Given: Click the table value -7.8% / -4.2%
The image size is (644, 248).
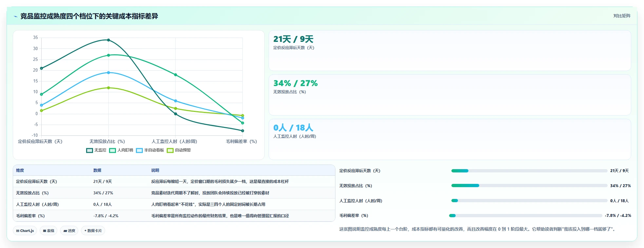Looking at the screenshot, I should (x=106, y=216).
